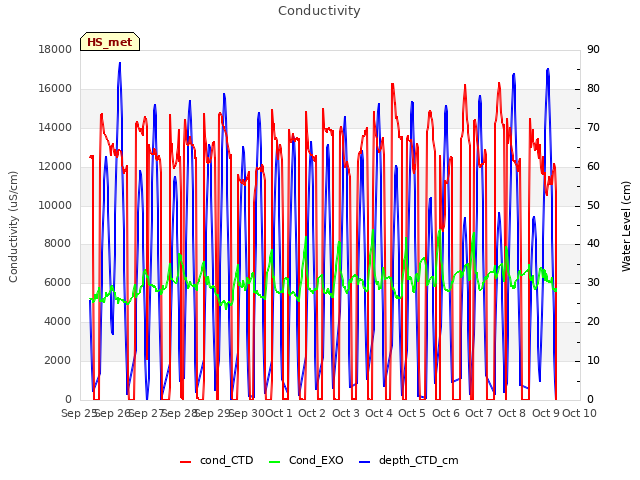Click the Oct 10 date label
640x480 pixels.
(x=579, y=413)
